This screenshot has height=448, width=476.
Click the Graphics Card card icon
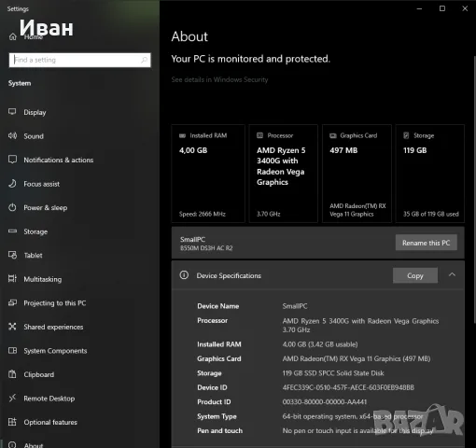tap(333, 135)
